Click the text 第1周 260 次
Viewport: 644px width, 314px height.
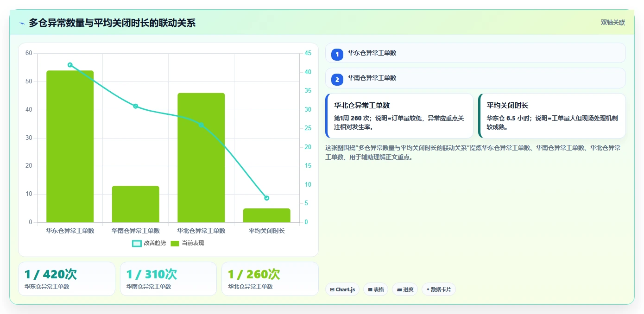[351, 118]
